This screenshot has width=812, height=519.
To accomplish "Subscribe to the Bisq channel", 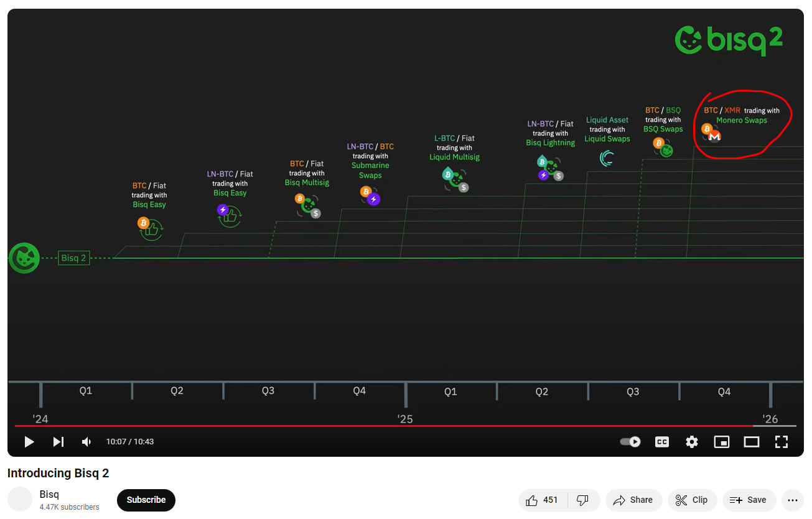I will point(146,500).
